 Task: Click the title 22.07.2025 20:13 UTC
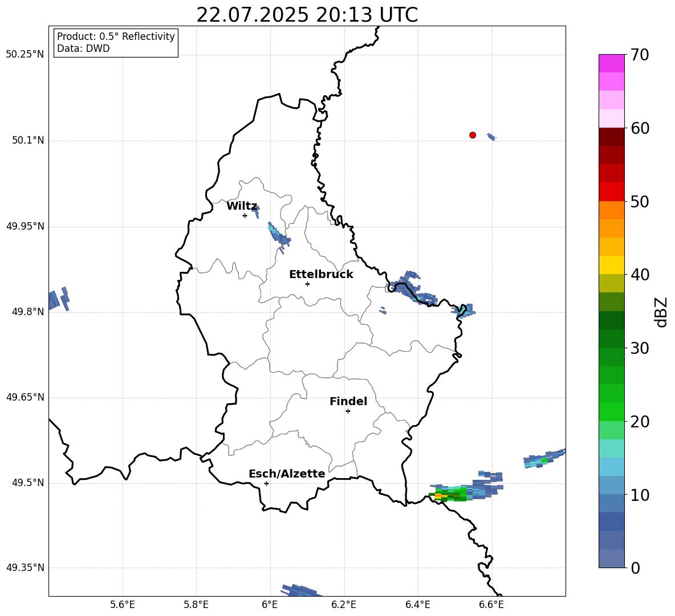click(307, 15)
